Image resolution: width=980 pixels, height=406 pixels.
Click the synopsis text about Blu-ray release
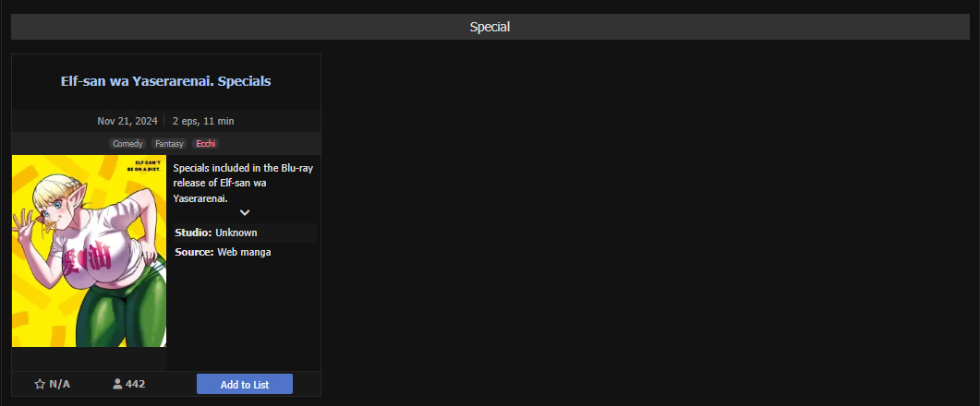243,183
